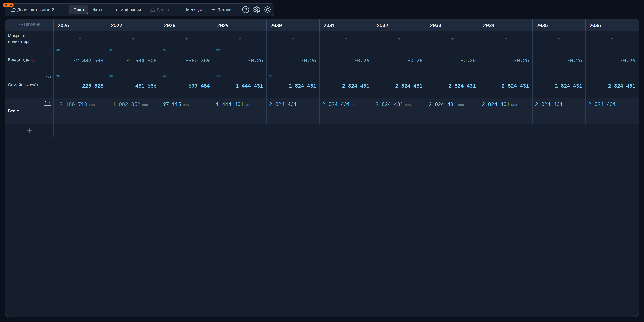Screen dimensions: 644x322
Task: Click the link icon in Кредит 2029 cell
Action: coord(218,50)
